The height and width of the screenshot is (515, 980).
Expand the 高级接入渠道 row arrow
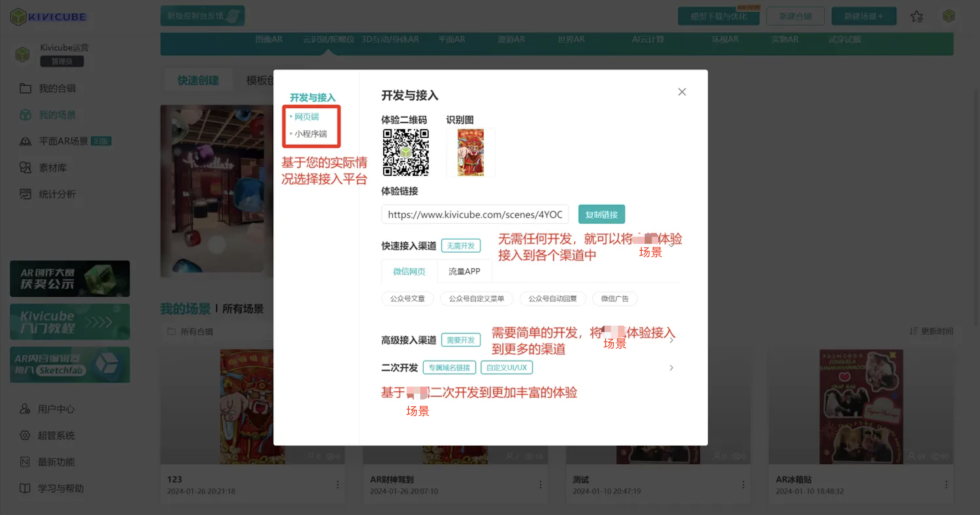(x=672, y=340)
